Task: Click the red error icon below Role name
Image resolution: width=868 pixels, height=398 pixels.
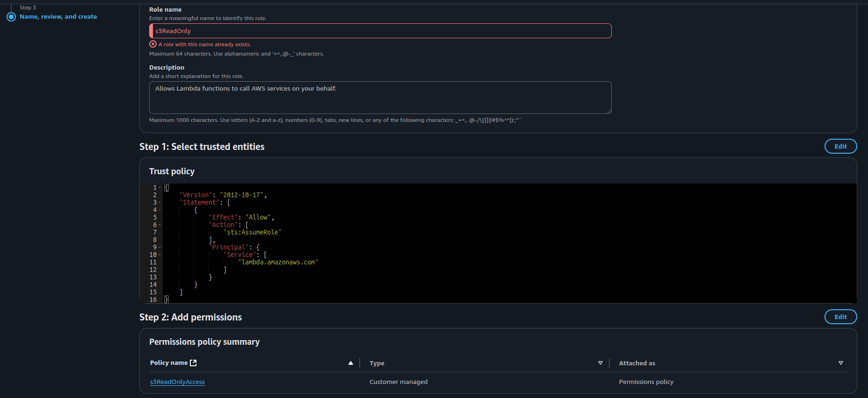Action: (153, 44)
